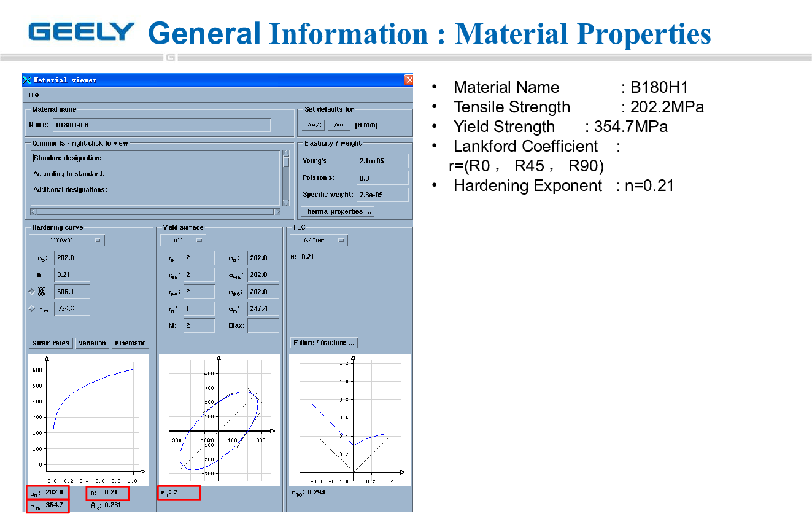Click the r90 field in Yield surface
812x522 pixels.
coord(199,292)
